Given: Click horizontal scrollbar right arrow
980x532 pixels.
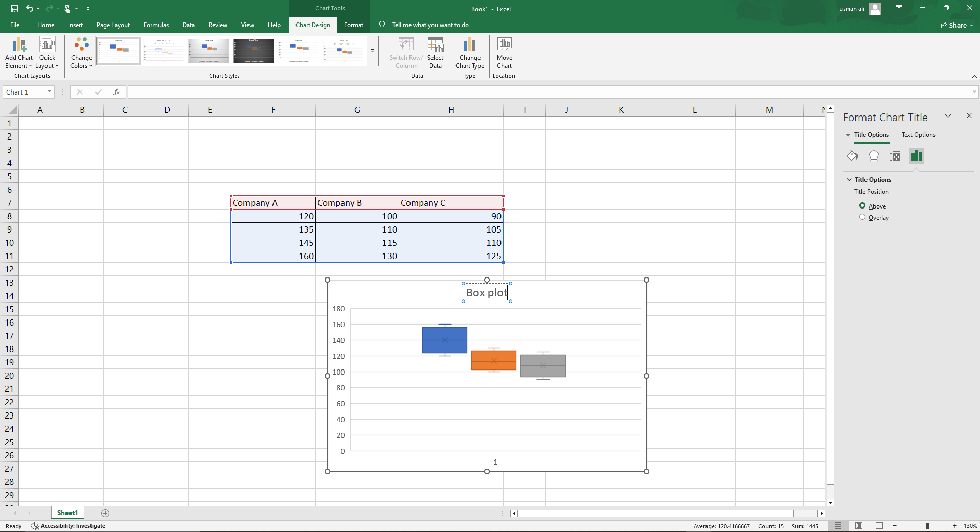Looking at the screenshot, I should click(x=821, y=513).
